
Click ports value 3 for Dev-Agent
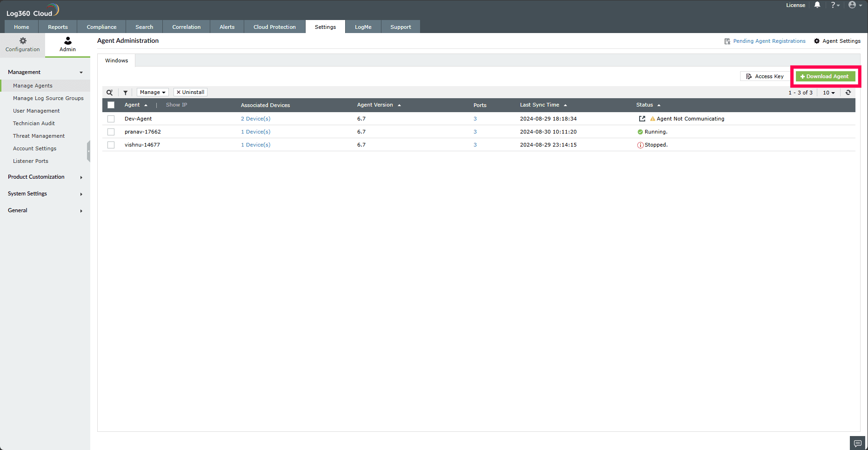point(475,119)
